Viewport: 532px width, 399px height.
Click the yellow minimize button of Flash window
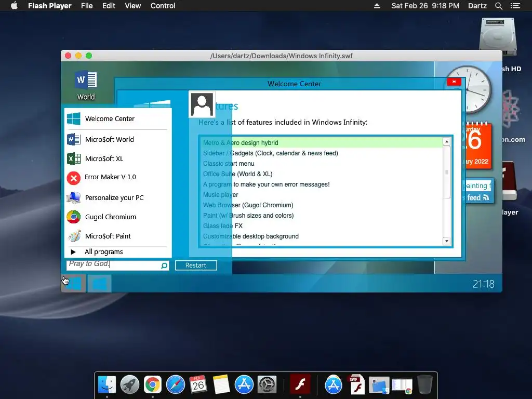tap(78, 56)
